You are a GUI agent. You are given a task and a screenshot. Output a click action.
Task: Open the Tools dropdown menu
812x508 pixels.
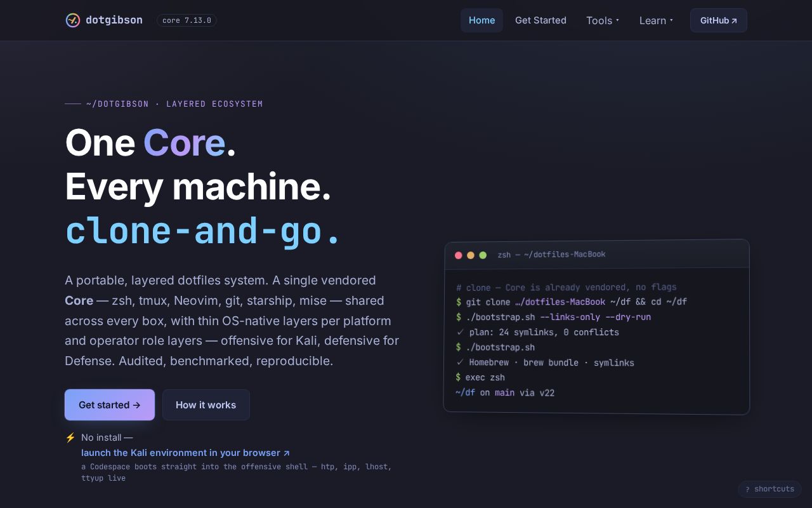[x=603, y=20]
